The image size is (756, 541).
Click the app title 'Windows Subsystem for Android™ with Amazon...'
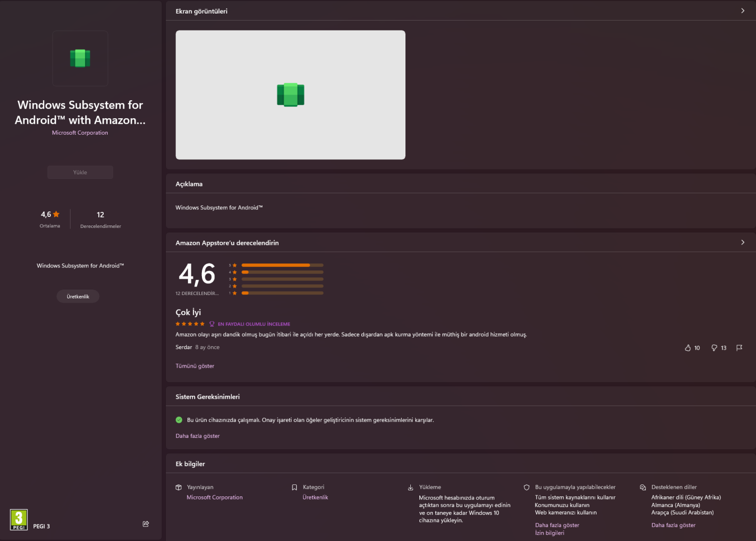tap(80, 112)
